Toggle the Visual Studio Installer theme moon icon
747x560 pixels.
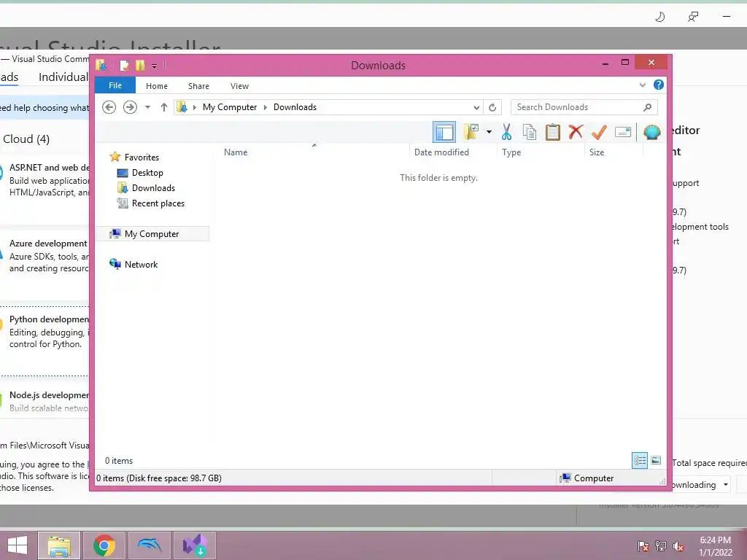coord(659,17)
